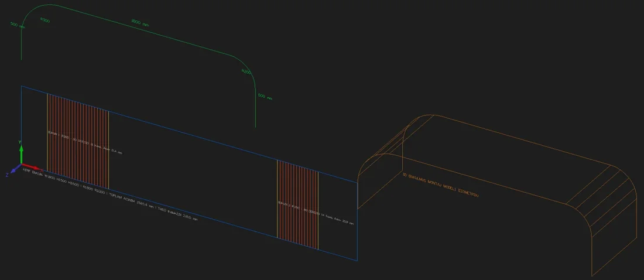
Task: Select the 'Bukum 2 R200' annotation text
Action: (316, 212)
